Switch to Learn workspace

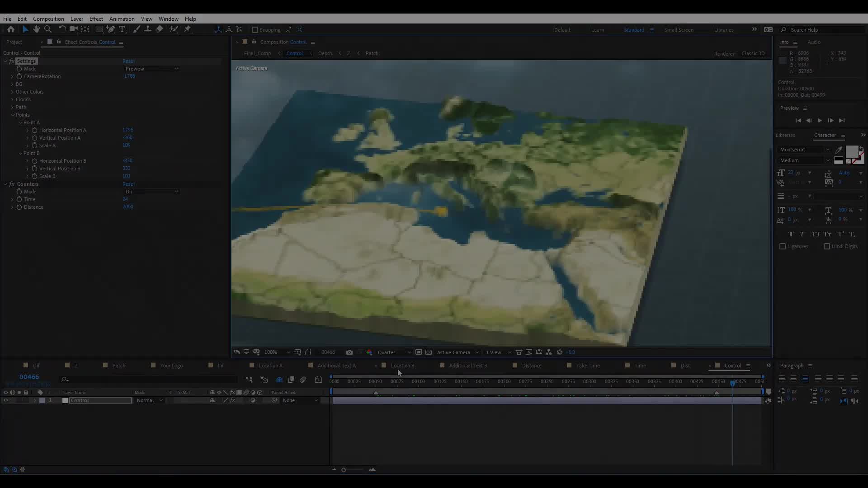(598, 30)
